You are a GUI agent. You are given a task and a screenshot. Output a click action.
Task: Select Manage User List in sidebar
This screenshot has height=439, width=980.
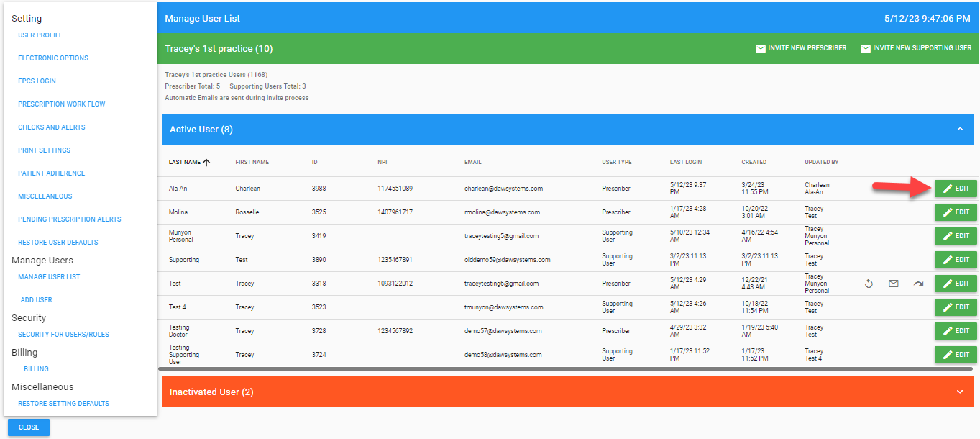tap(49, 277)
